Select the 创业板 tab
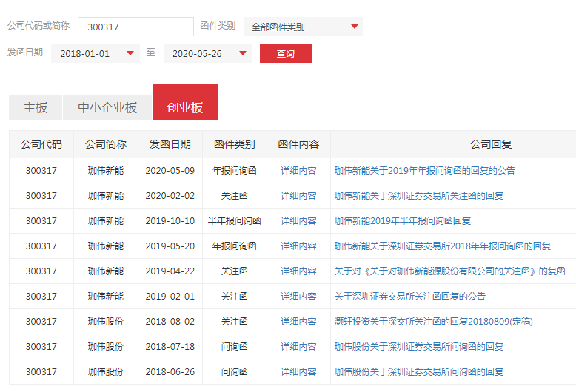The image size is (576, 392). [185, 102]
